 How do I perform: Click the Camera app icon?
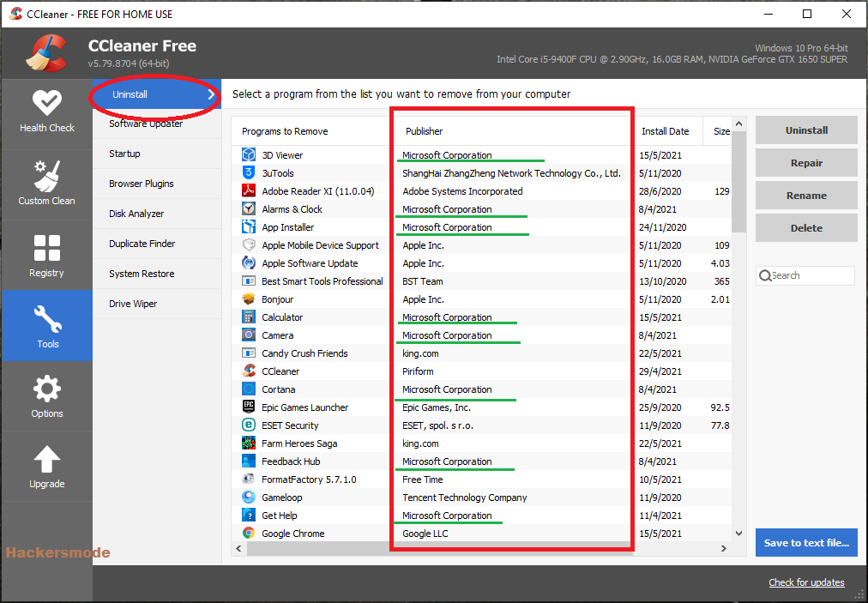[x=249, y=335]
